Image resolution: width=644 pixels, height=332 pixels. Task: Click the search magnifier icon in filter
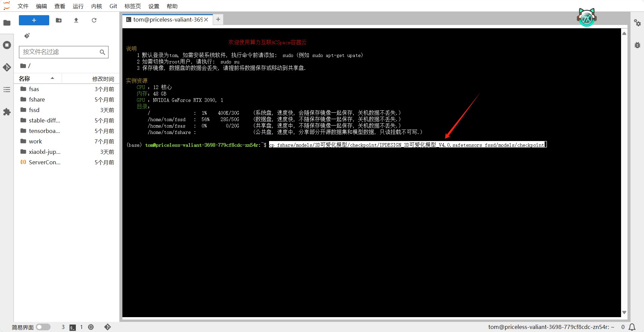[103, 52]
